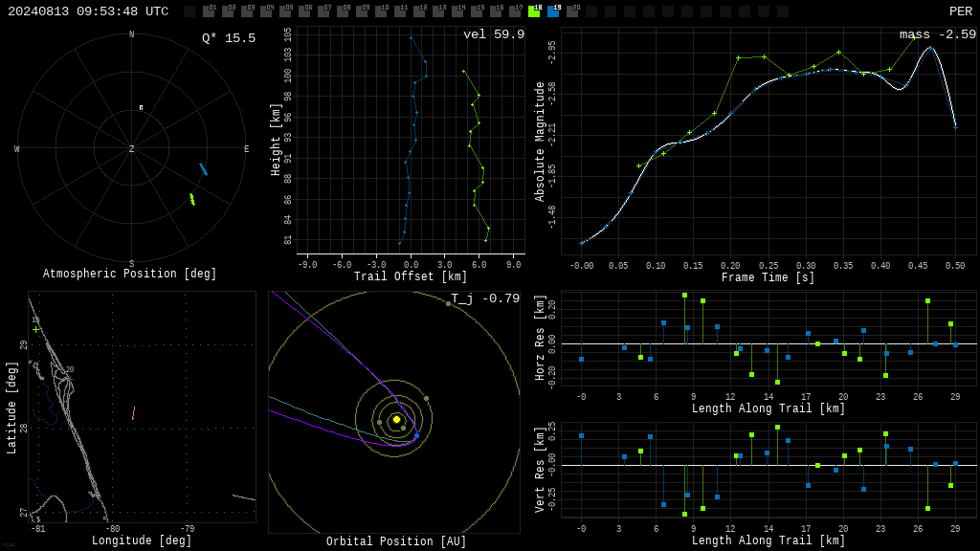Click the UTC timestamp text
The height and width of the screenshot is (551, 980).
coord(88,11)
